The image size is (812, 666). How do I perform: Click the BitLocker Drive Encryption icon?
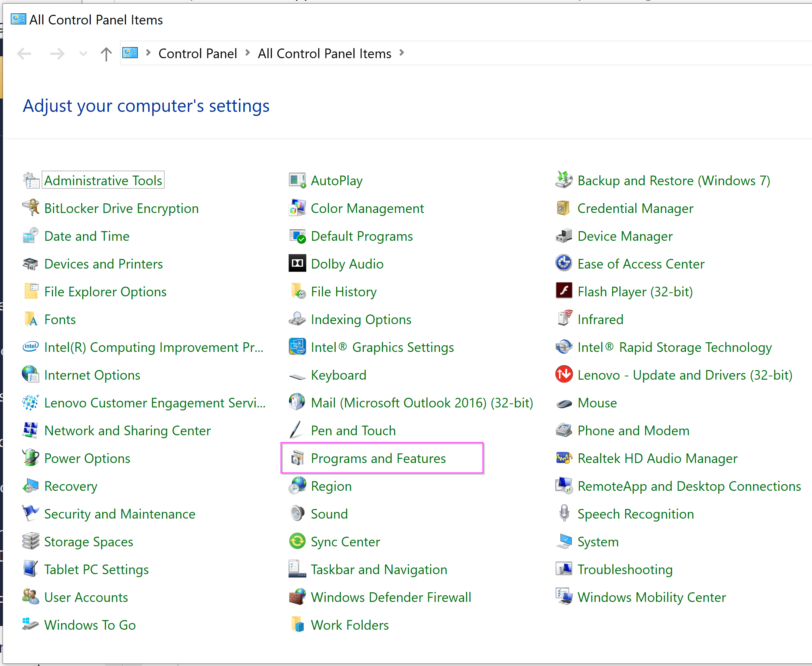(31, 208)
